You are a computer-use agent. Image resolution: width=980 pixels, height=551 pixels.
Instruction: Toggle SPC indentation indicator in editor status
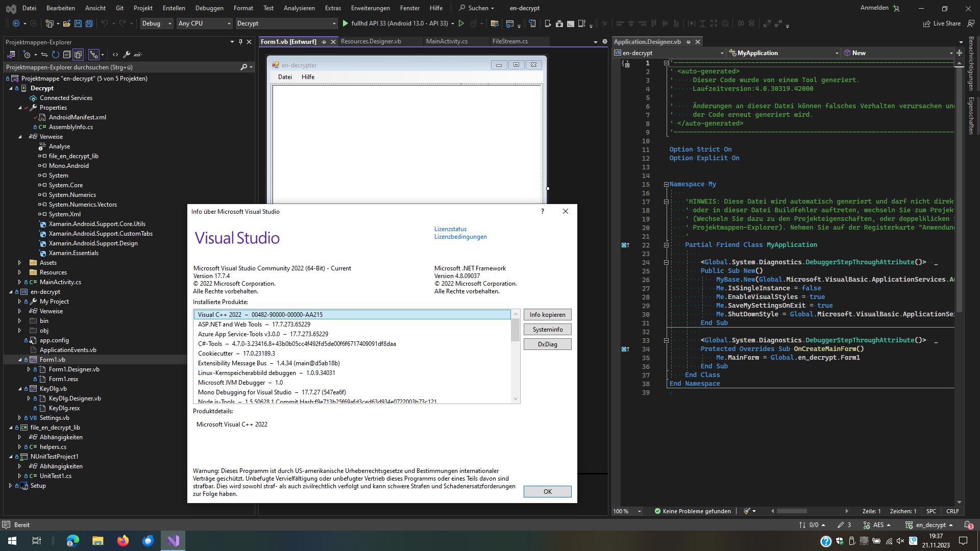click(932, 511)
